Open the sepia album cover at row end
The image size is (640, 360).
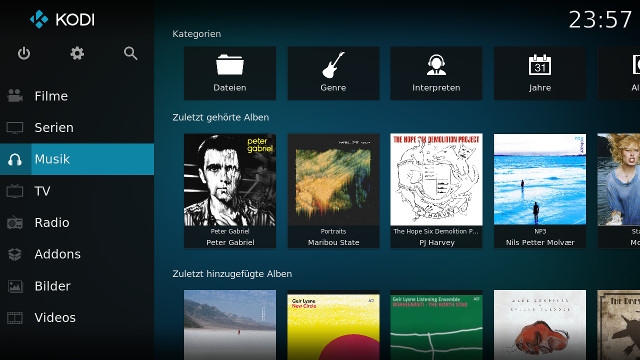[x=619, y=325]
